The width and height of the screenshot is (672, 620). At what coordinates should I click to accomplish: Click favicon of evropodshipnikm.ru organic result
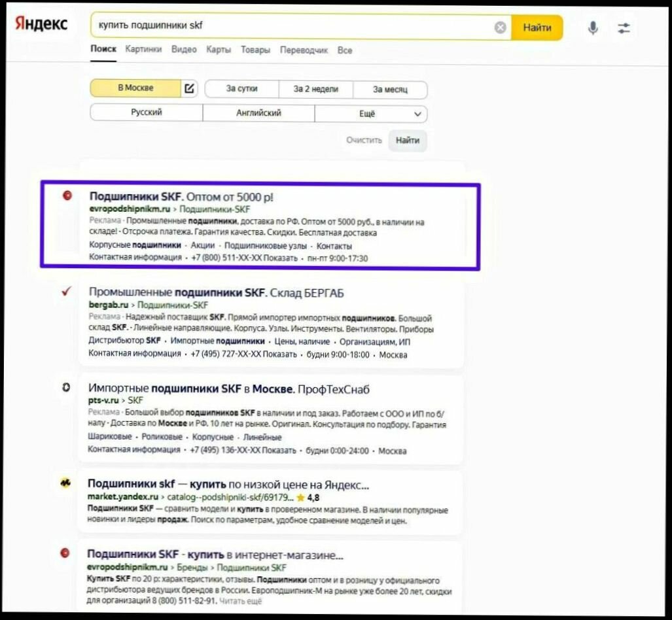(x=65, y=553)
